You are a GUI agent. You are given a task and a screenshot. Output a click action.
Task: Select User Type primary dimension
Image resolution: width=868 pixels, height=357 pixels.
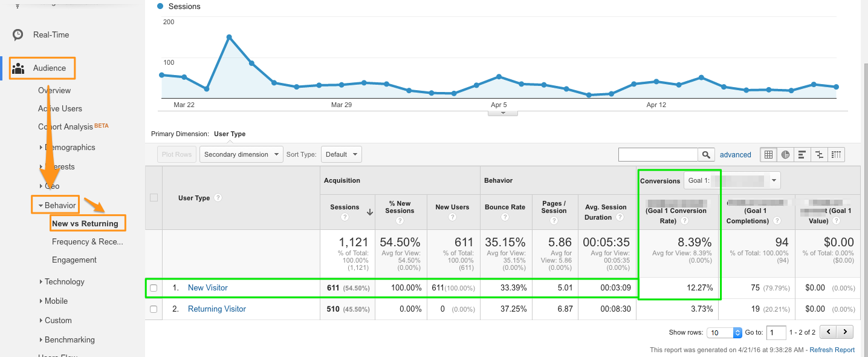coord(230,134)
